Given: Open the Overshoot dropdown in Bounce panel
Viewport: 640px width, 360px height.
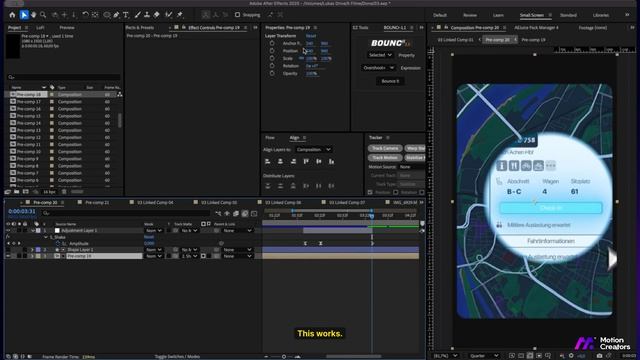Looking at the screenshot, I should click(x=378, y=68).
